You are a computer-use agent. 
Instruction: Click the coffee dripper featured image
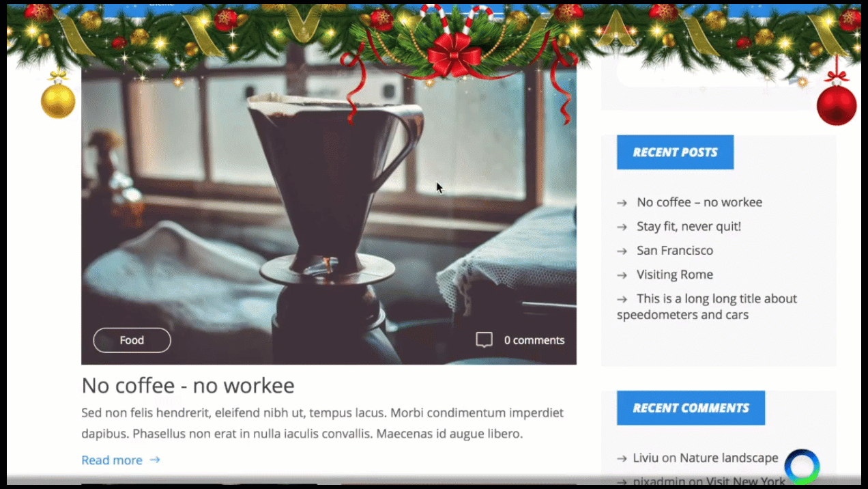click(329, 212)
